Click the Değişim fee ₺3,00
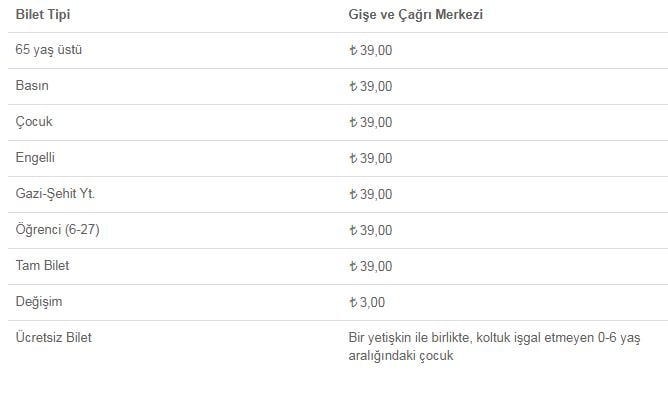Viewport: 668px width, 394px height. [x=367, y=302]
